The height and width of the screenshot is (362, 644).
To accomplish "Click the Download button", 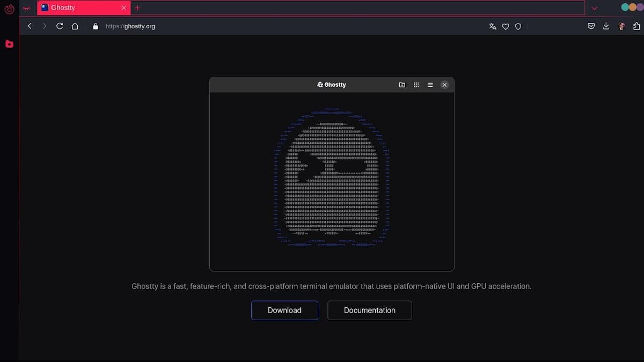I will tap(284, 310).
